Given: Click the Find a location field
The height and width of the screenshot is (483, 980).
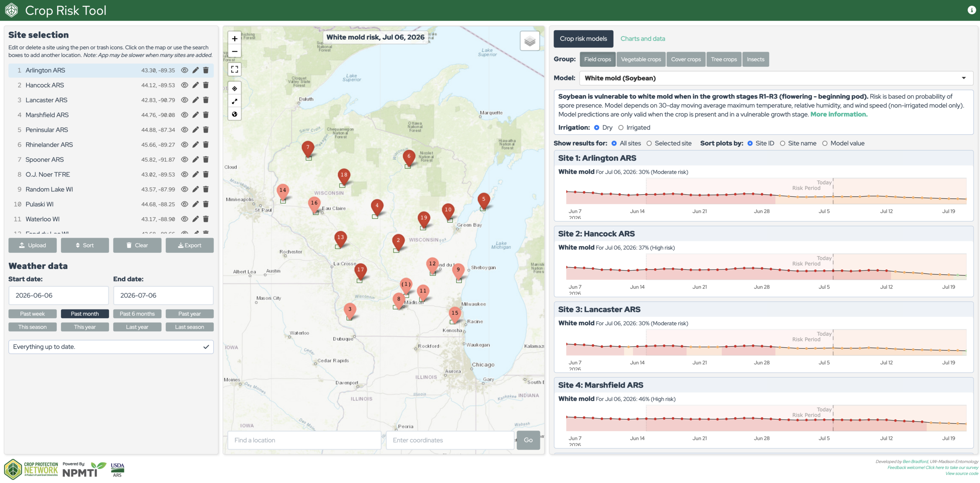Looking at the screenshot, I should pos(304,440).
